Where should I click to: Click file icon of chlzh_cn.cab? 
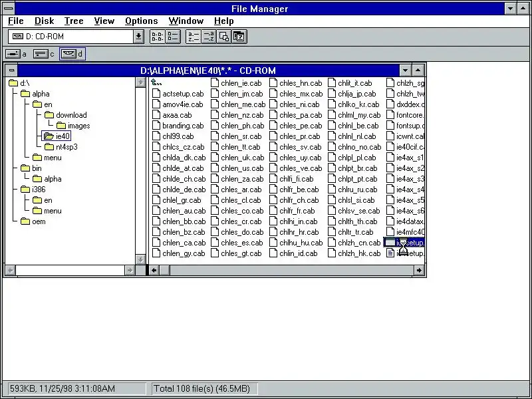(x=332, y=243)
